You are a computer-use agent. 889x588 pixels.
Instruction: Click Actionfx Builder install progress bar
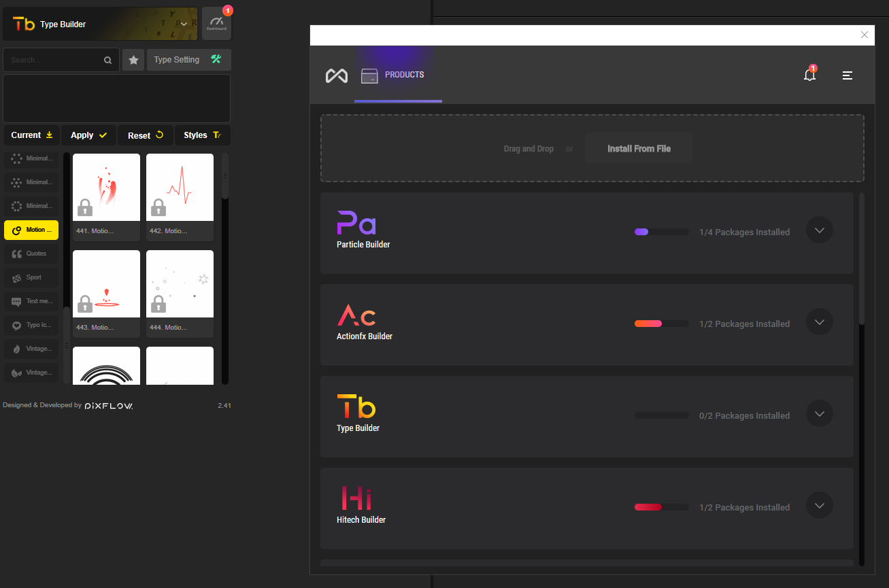click(661, 324)
